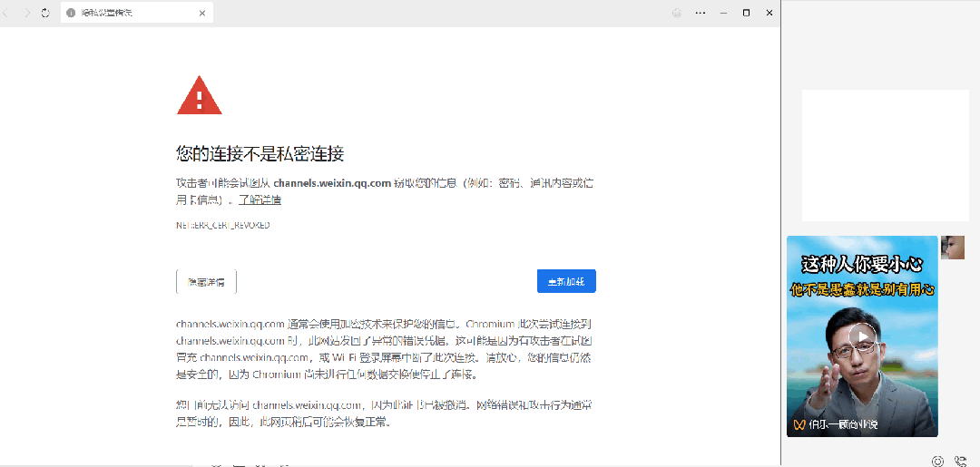Open the 了解详情 link
980x467 pixels.
[260, 199]
